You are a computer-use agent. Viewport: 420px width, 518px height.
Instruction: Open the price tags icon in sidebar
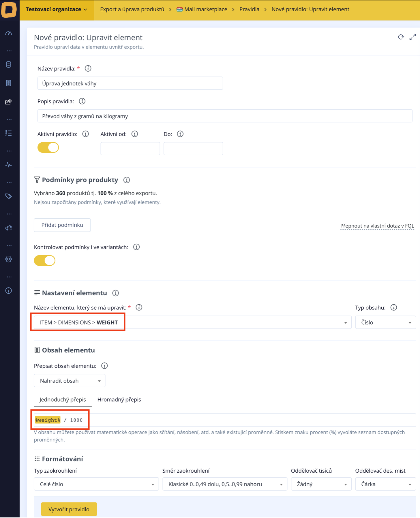[x=9, y=196]
